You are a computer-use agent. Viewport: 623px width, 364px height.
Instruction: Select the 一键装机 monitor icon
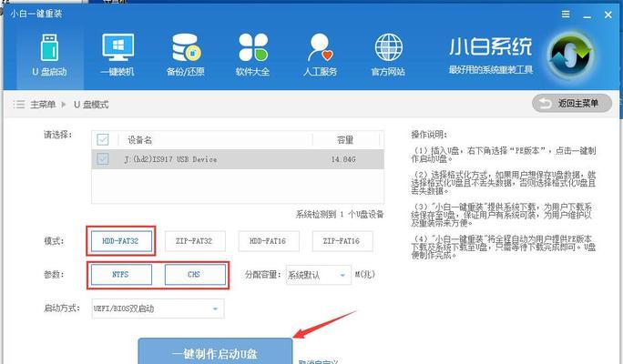click(117, 46)
